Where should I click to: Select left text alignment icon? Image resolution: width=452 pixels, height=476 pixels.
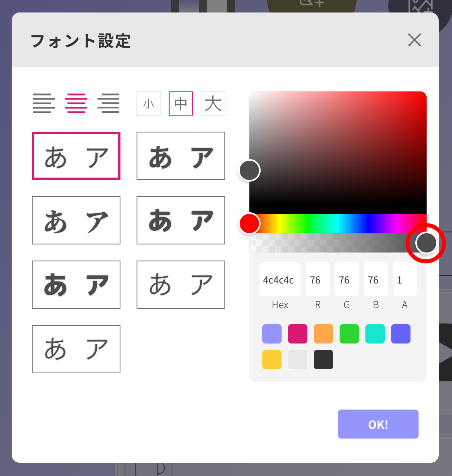[44, 103]
